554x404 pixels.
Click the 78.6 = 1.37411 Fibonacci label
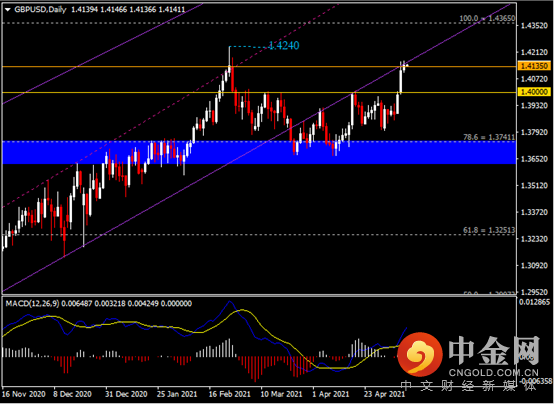click(489, 137)
